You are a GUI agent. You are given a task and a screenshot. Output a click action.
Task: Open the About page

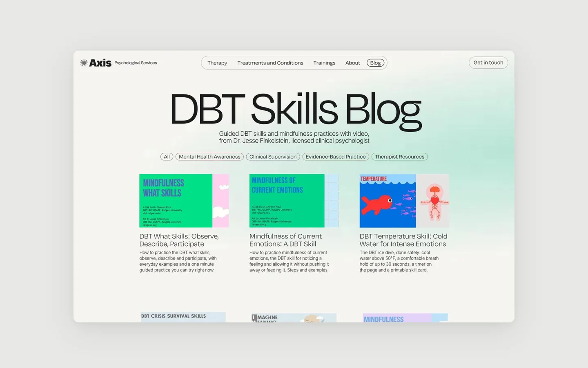(353, 63)
